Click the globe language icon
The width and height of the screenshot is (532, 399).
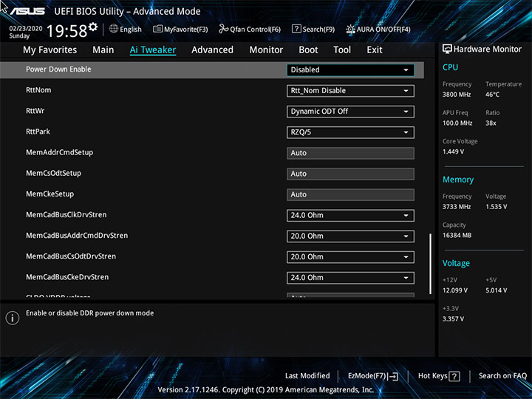[x=114, y=29]
